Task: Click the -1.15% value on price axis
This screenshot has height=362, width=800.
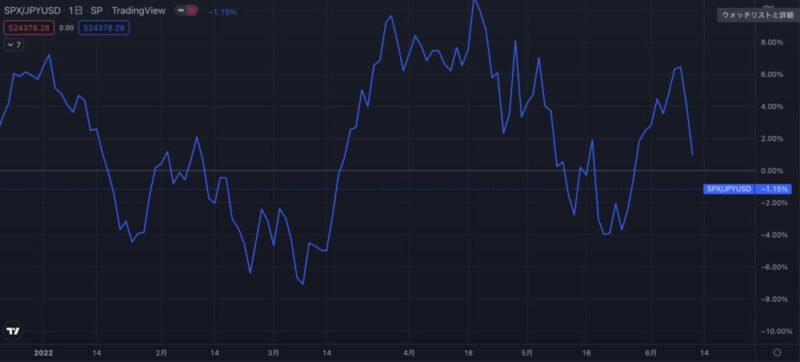Action: 773,189
